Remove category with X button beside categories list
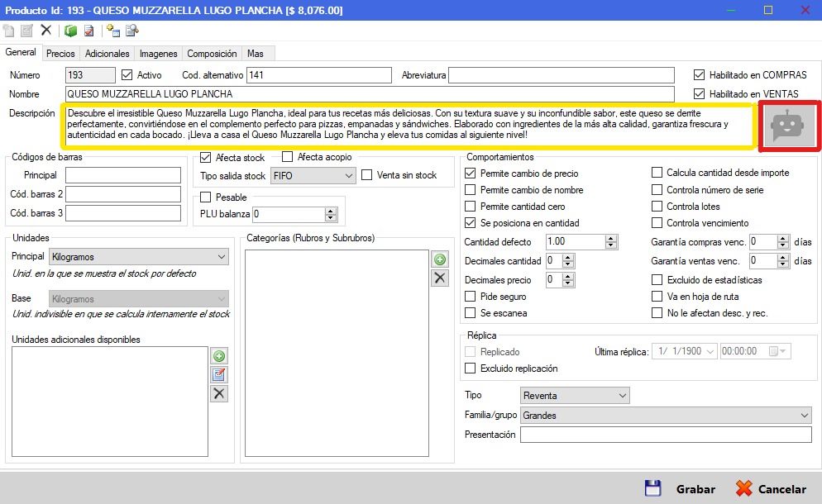Viewport: 822px width, 504px height. pyautogui.click(x=440, y=278)
